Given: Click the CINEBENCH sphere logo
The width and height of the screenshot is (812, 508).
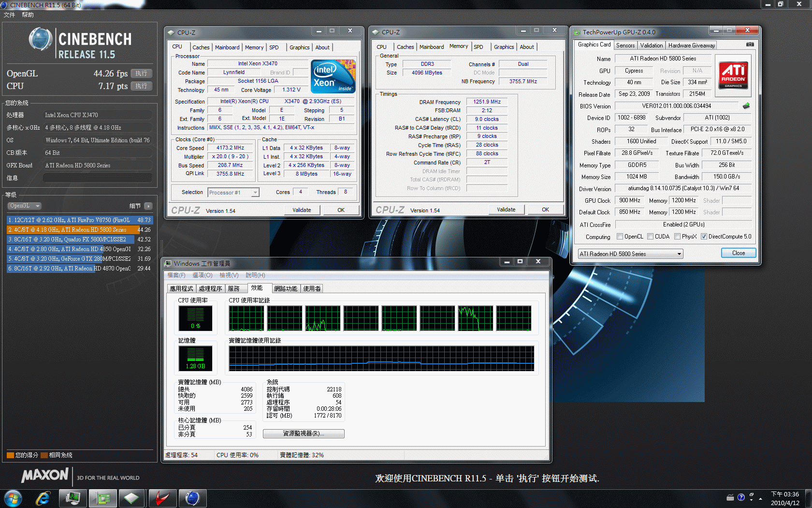Looking at the screenshot, I should (x=41, y=39).
